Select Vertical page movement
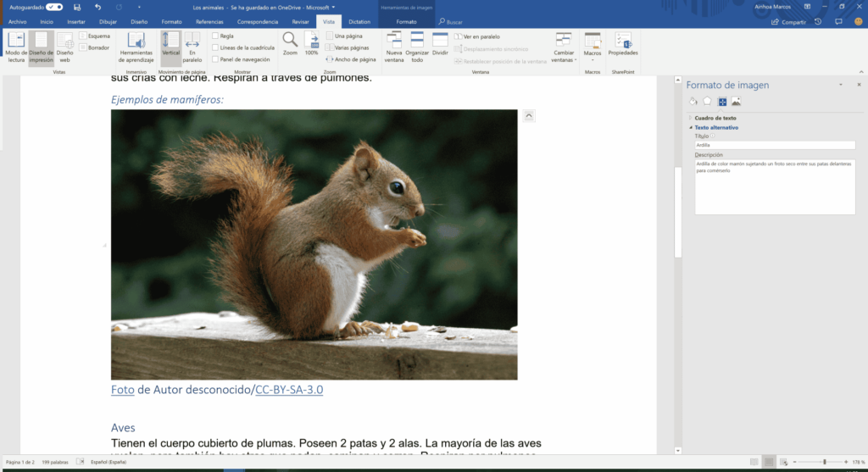The height and width of the screenshot is (472, 868). point(170,47)
